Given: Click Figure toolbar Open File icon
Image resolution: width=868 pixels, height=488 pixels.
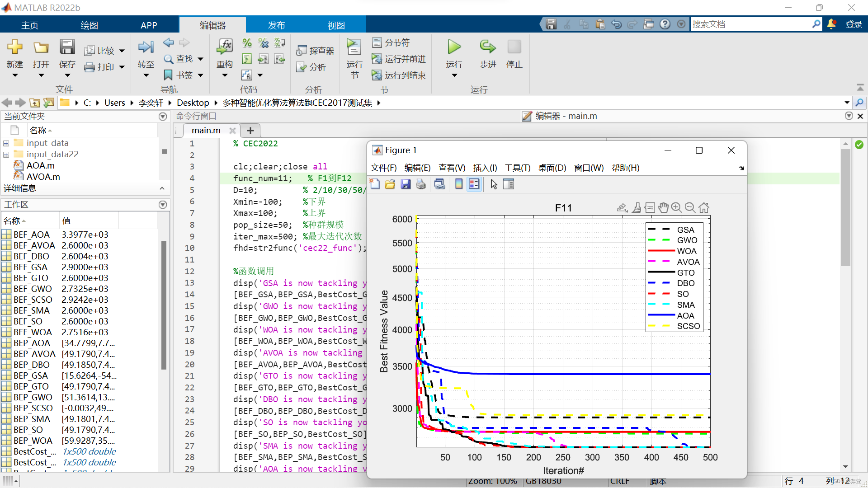Looking at the screenshot, I should (x=390, y=184).
